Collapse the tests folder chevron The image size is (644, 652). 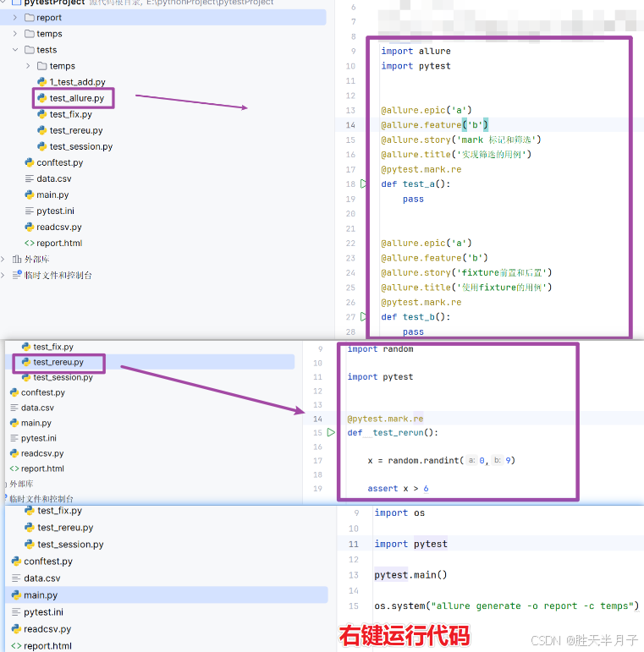(15, 50)
